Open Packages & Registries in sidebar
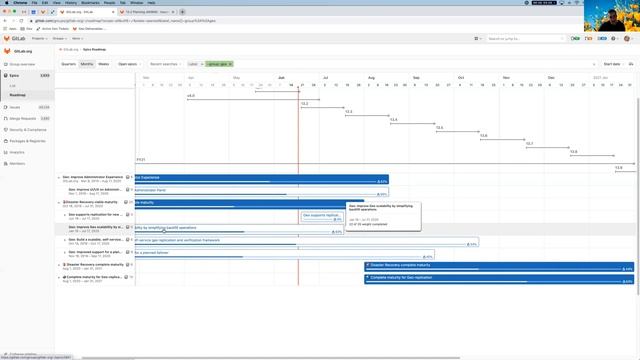The height and width of the screenshot is (360, 640). (27, 141)
